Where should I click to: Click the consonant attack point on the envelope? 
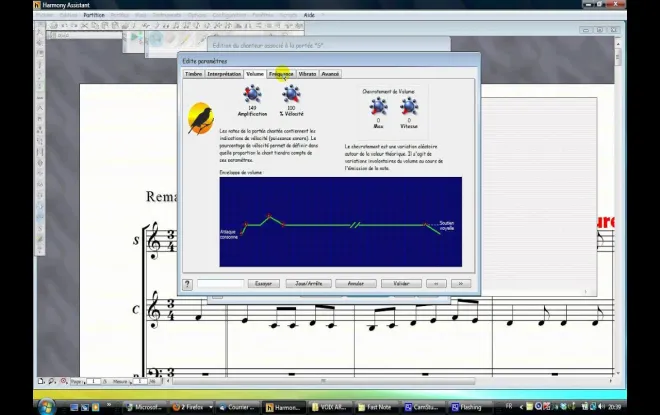242,233
